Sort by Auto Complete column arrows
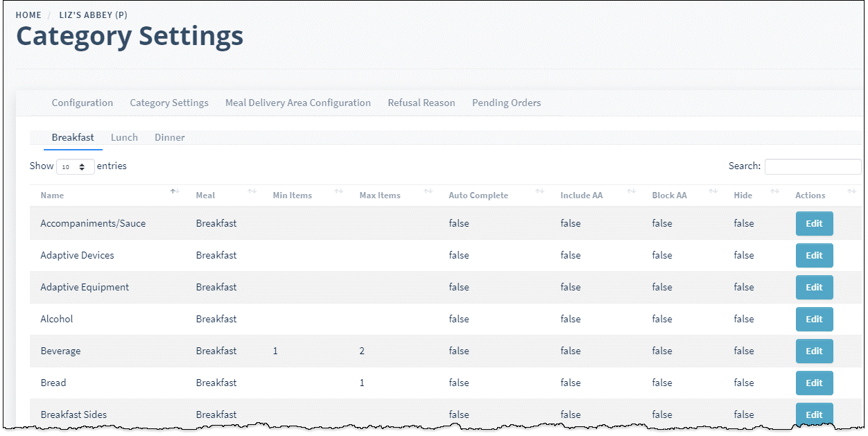 540,191
